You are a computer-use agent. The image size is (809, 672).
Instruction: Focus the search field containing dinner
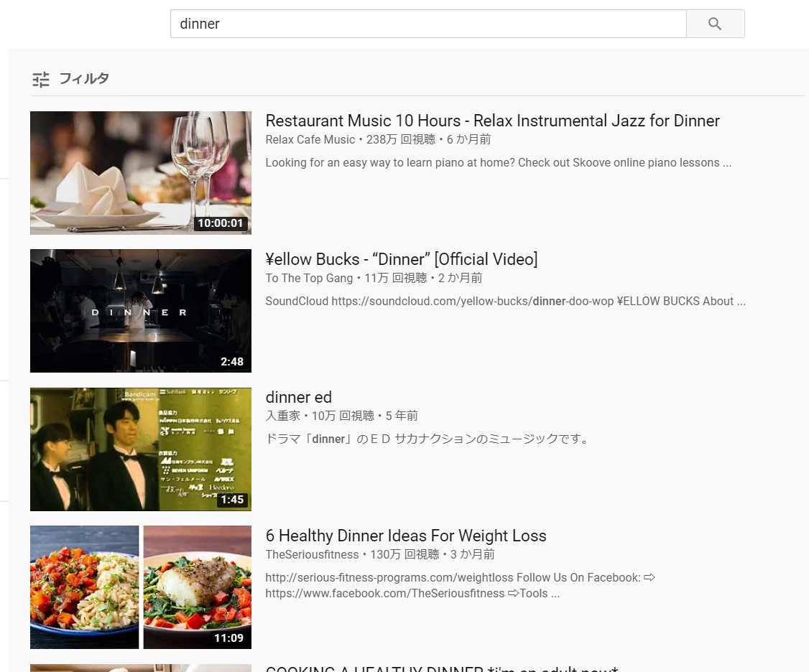pos(428,24)
